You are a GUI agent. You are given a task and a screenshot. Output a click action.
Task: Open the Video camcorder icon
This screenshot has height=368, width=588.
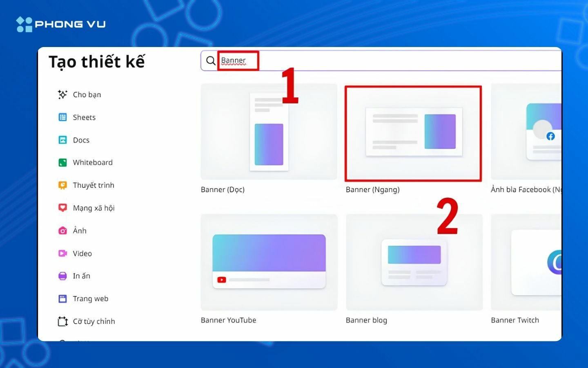(x=62, y=253)
